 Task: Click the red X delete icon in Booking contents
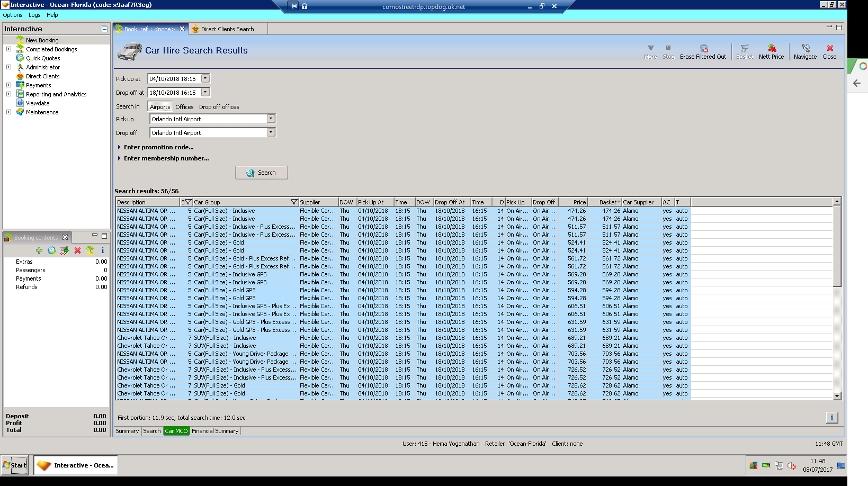pos(77,250)
